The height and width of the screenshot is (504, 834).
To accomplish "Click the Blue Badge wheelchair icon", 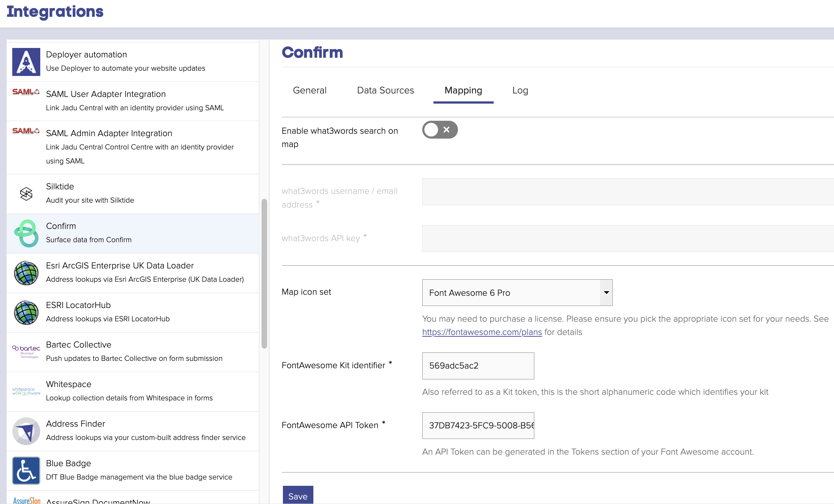I will pyautogui.click(x=26, y=471).
